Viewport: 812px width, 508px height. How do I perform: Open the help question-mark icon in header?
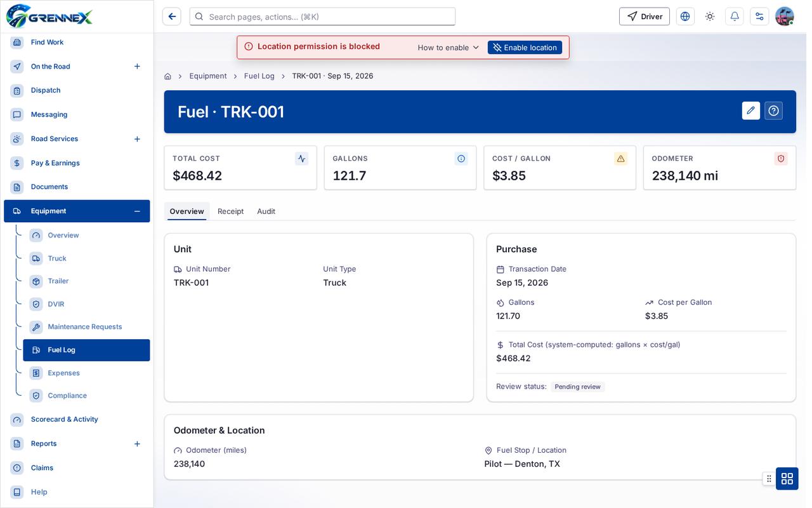pyautogui.click(x=773, y=110)
